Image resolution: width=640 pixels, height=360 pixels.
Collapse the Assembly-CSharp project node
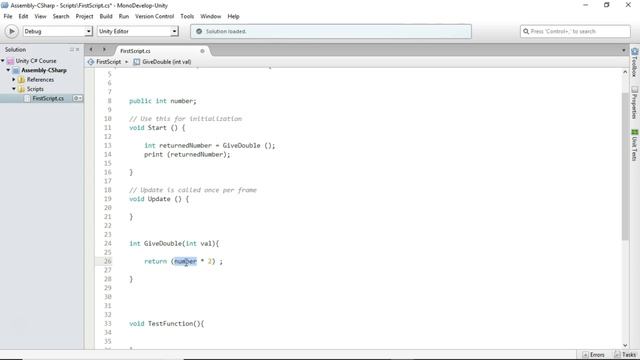pos(8,70)
